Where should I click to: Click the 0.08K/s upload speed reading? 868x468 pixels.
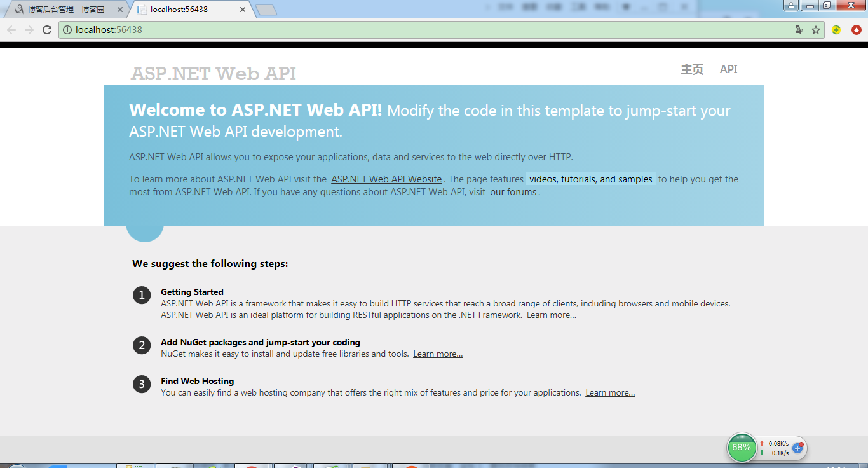pos(778,444)
